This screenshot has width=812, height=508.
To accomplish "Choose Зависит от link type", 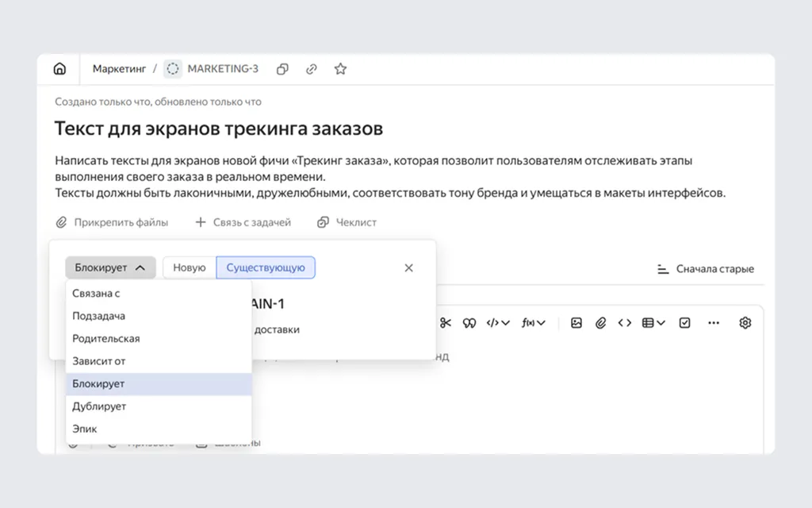I will (x=159, y=361).
